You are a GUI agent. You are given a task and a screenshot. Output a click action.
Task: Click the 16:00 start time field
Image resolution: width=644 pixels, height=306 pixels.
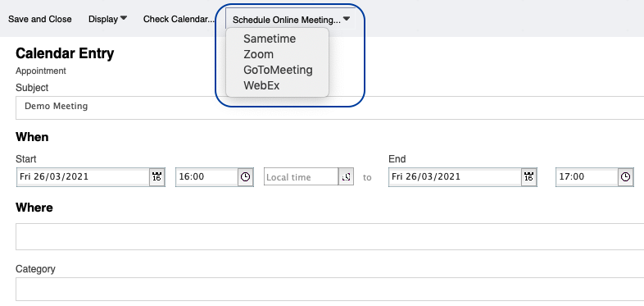(207, 177)
